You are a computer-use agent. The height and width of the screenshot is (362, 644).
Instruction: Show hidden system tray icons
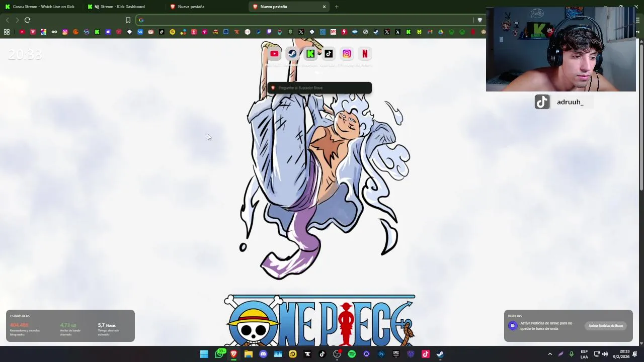pos(550,354)
